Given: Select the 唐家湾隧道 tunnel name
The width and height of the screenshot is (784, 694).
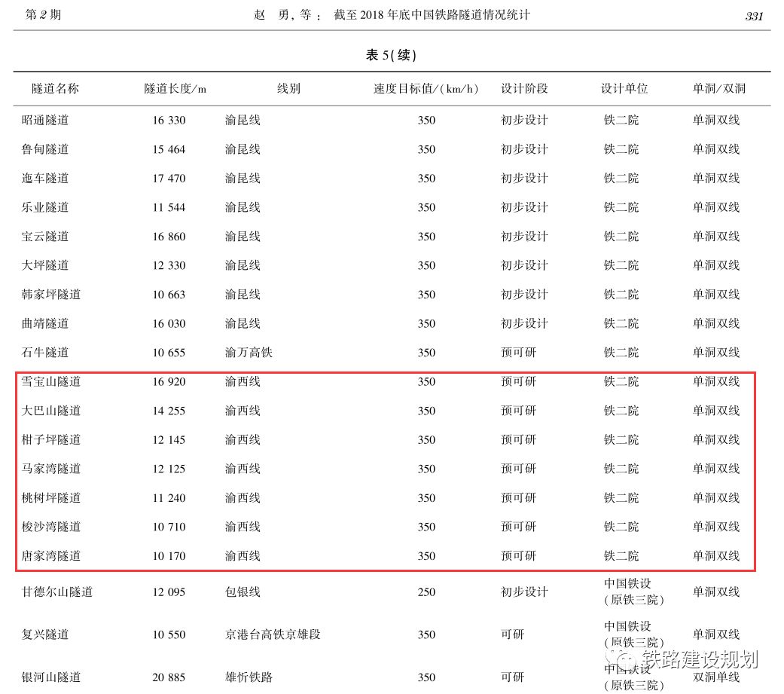Looking at the screenshot, I should pos(51,556).
